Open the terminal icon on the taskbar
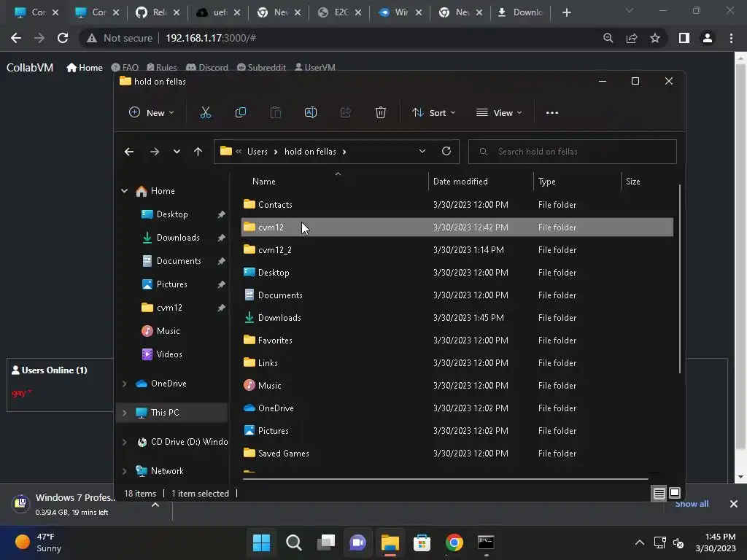 [x=486, y=542]
